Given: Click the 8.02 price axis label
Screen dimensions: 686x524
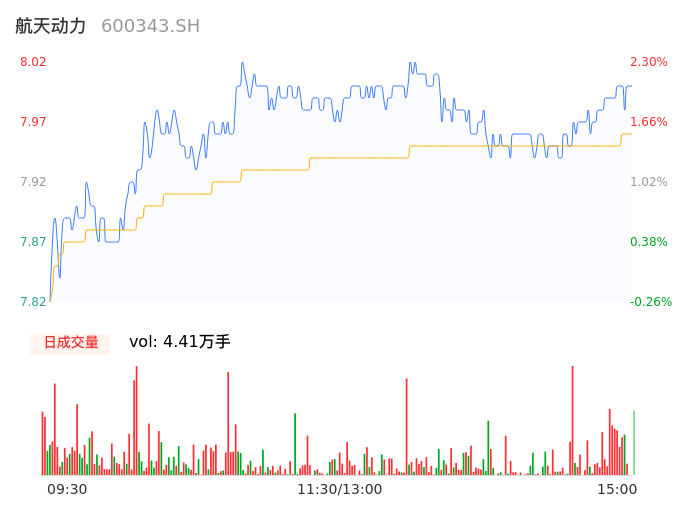Looking at the screenshot, I should tap(33, 62).
